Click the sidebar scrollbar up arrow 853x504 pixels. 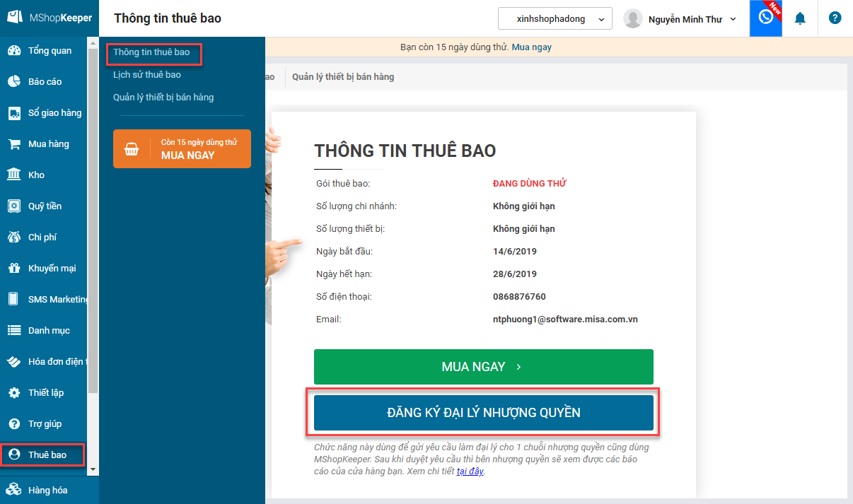click(93, 42)
